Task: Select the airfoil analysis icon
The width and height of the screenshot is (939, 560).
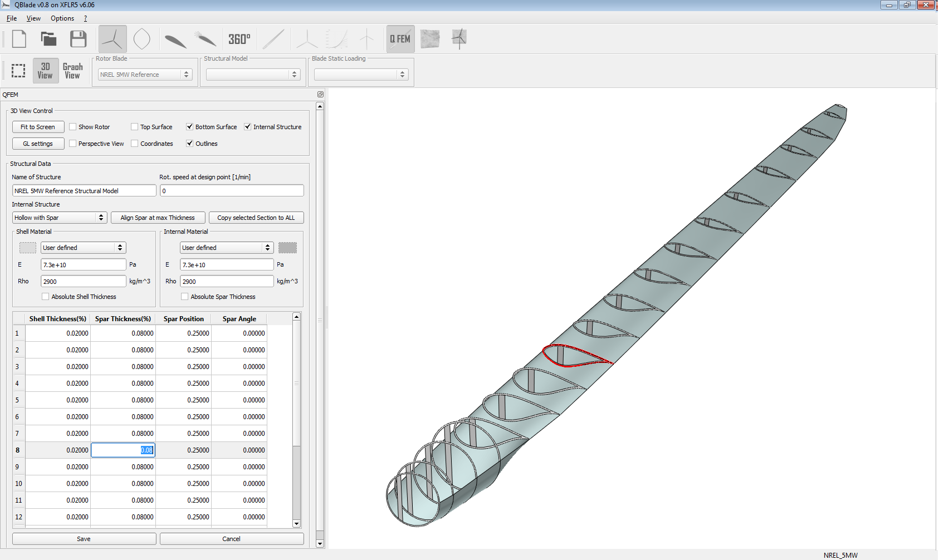Action: click(205, 39)
